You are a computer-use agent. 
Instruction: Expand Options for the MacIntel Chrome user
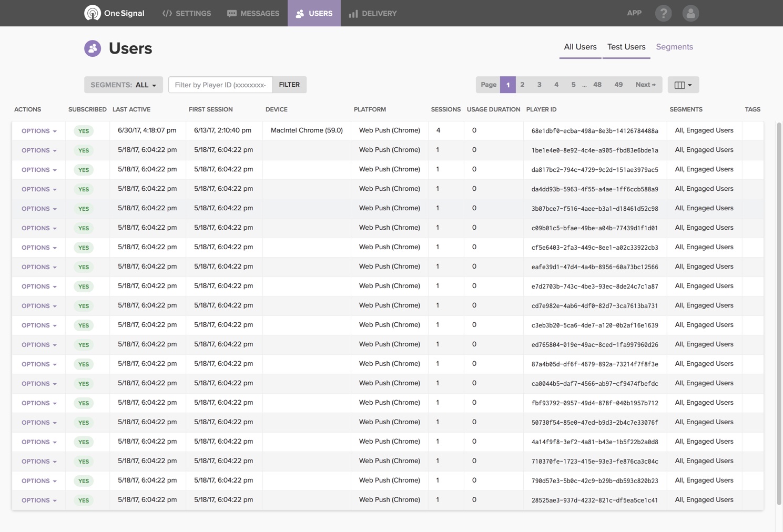(x=39, y=131)
